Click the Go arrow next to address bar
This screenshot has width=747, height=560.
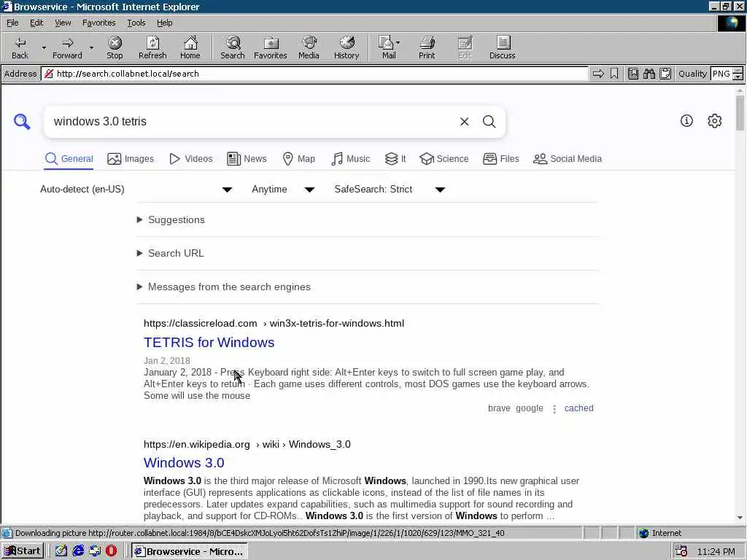coord(598,74)
